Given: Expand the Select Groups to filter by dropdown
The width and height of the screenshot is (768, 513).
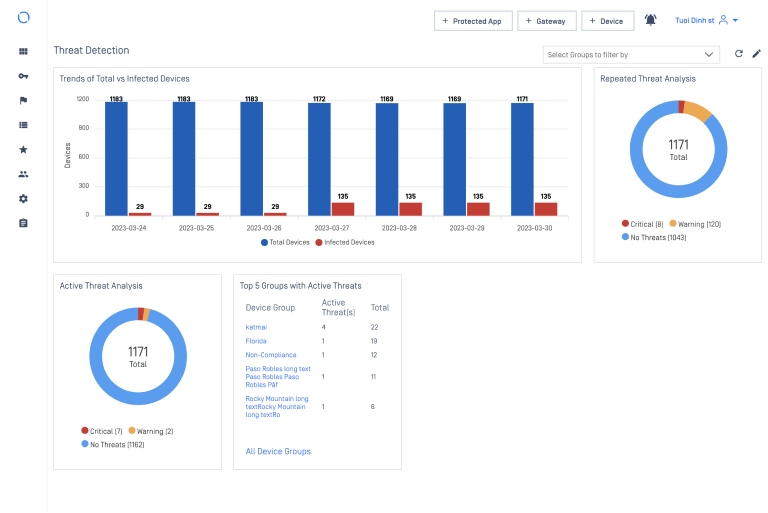Looking at the screenshot, I should (630, 54).
